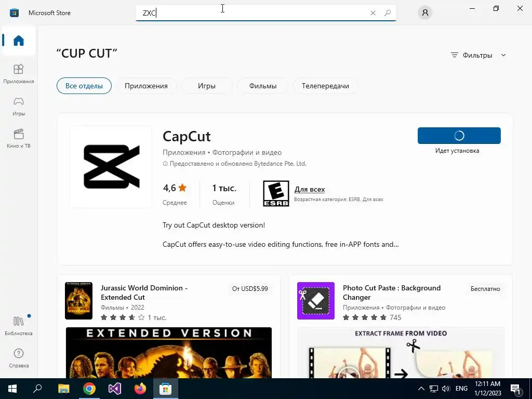This screenshot has height=399, width=532.
Task: Click the Бесплатно price label
Action: pyautogui.click(x=485, y=289)
